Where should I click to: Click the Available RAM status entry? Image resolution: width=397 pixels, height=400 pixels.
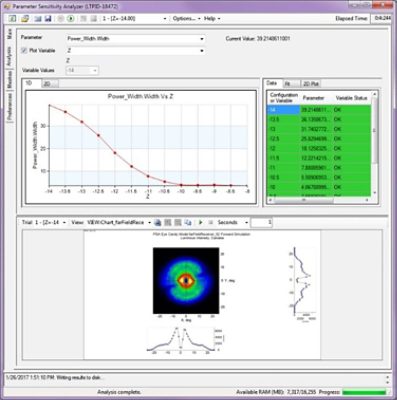click(x=276, y=392)
